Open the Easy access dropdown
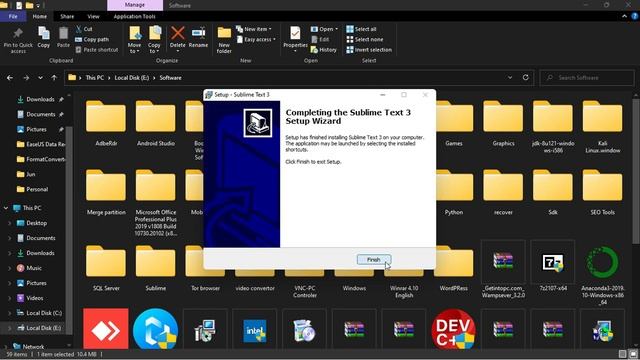The height and width of the screenshot is (360, 640). click(256, 40)
